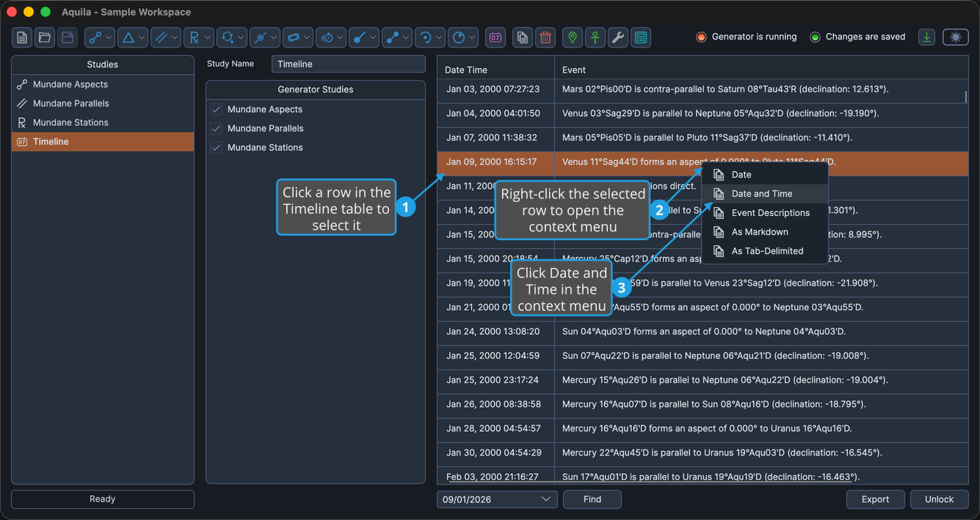
Task: Click the spiral return tool icon
Action: (x=425, y=37)
